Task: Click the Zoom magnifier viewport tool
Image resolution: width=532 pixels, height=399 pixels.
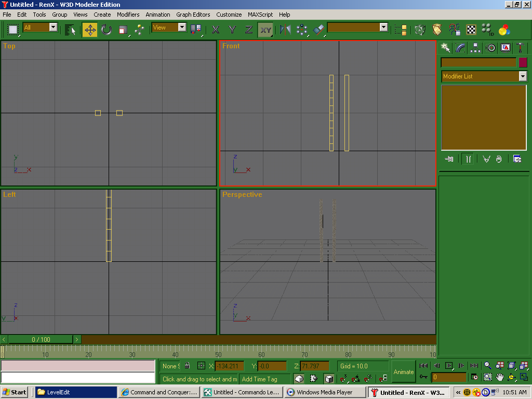Action: pos(487,366)
